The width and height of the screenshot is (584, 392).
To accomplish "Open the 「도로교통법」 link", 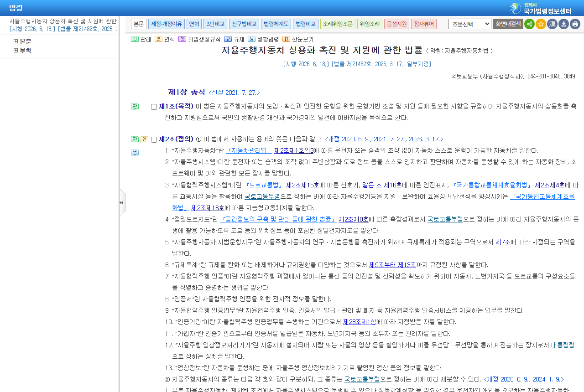I will tap(264, 185).
